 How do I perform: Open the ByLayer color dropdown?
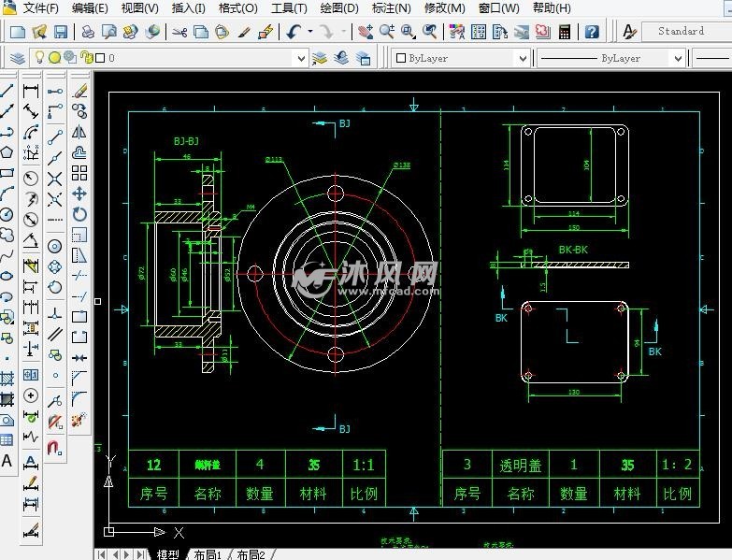(523, 59)
